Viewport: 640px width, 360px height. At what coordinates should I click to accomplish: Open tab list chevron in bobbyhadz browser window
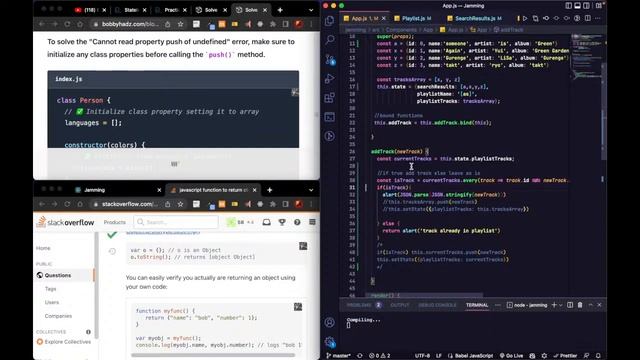coord(311,10)
